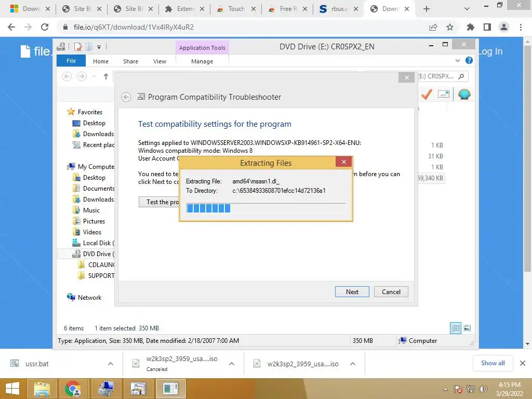Open the file.io logo link
Screen dimensions: 532x399
click(x=36, y=51)
